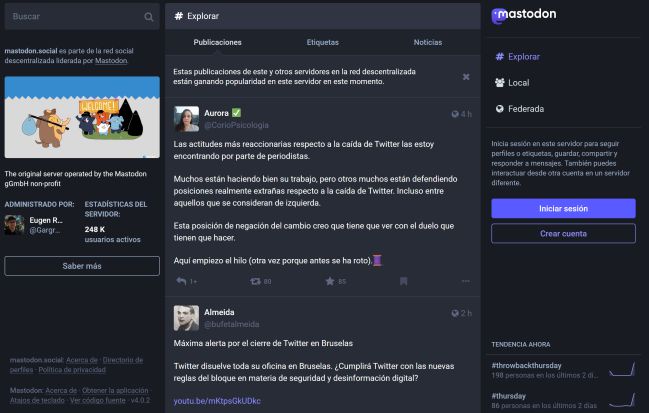Reply to Aurora's post
Viewport: 649px width, 413px height.
click(x=181, y=281)
